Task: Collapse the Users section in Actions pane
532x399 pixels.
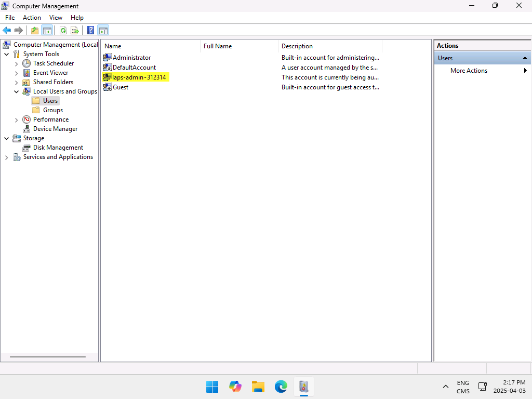Action: (x=525, y=58)
